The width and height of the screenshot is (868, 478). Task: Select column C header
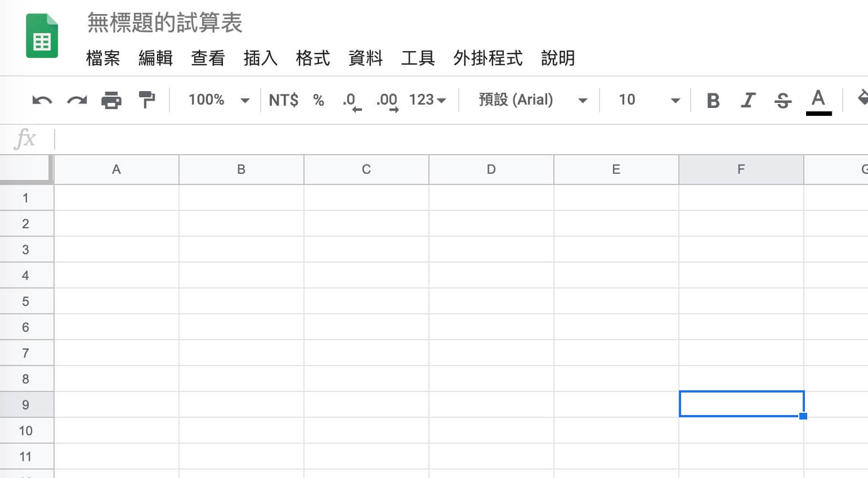tap(366, 169)
